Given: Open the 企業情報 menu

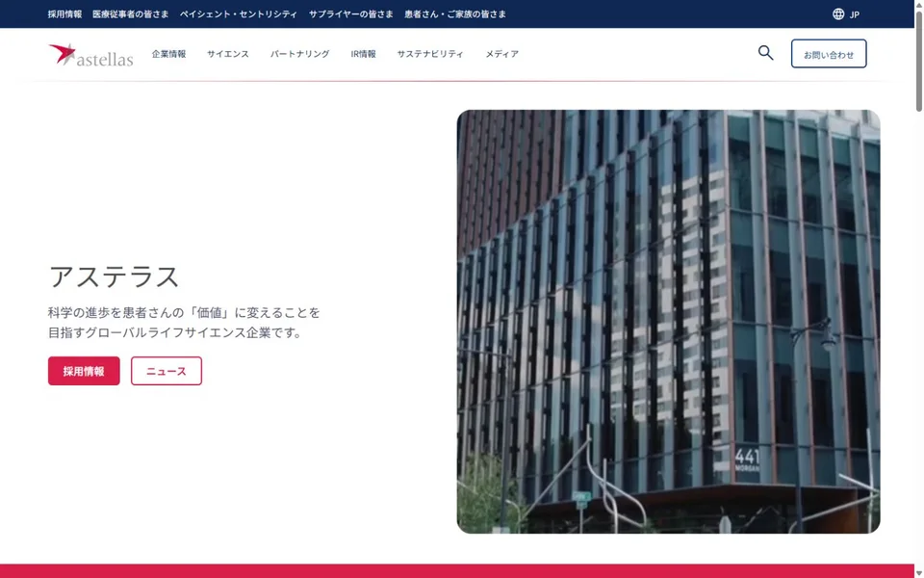Looking at the screenshot, I should pyautogui.click(x=168, y=54).
